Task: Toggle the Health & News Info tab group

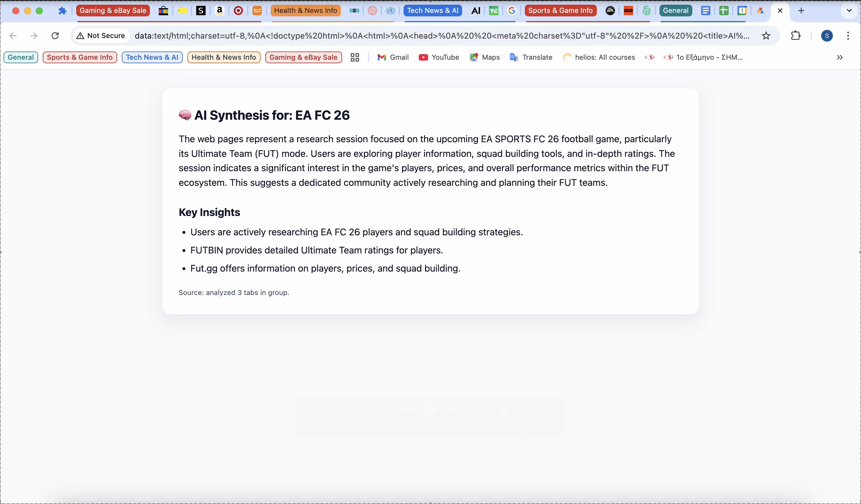Action: pos(305,11)
